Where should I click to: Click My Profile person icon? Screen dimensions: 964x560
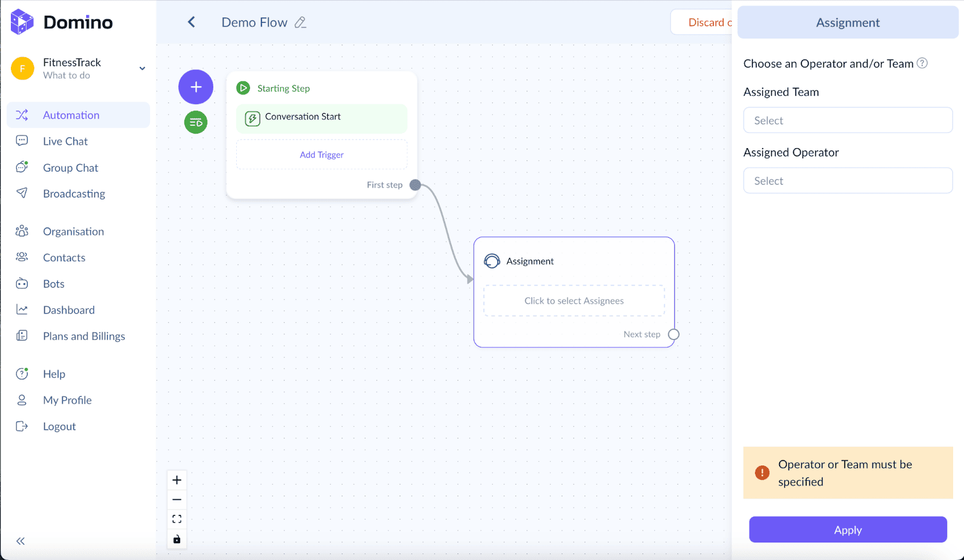tap(22, 400)
